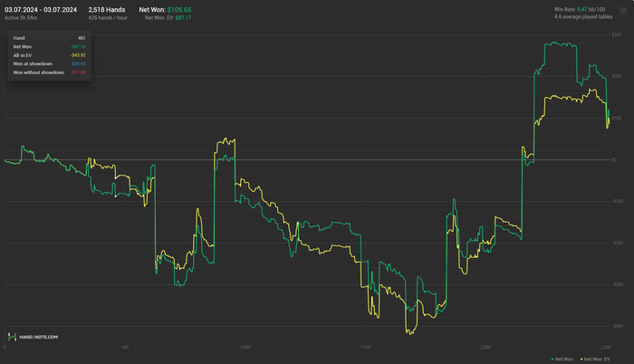The width and height of the screenshot is (634, 364).
Task: Toggle the Net Won legend series
Action: click(x=562, y=359)
